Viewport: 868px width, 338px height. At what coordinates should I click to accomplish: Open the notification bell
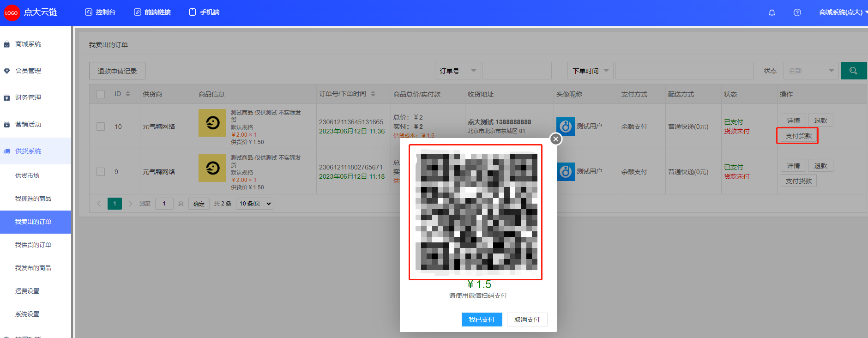point(772,12)
